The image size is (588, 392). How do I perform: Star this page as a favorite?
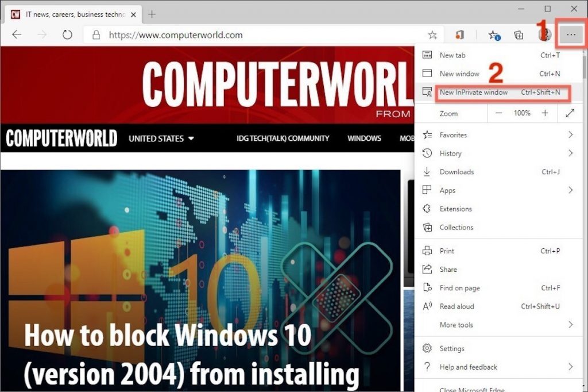click(x=432, y=35)
